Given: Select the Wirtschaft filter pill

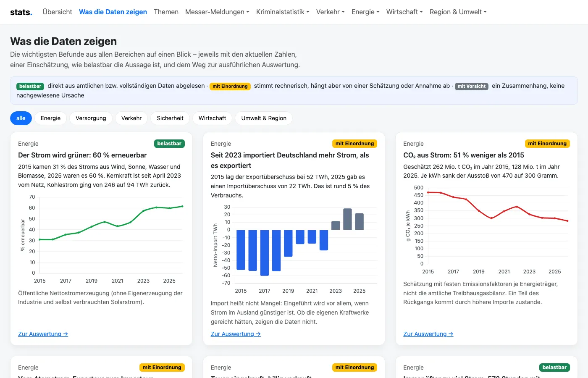Looking at the screenshot, I should 212,118.
